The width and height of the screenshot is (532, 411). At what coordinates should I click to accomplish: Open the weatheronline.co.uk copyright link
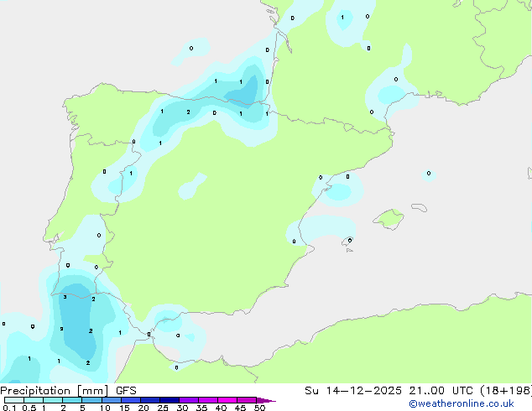coord(462,403)
